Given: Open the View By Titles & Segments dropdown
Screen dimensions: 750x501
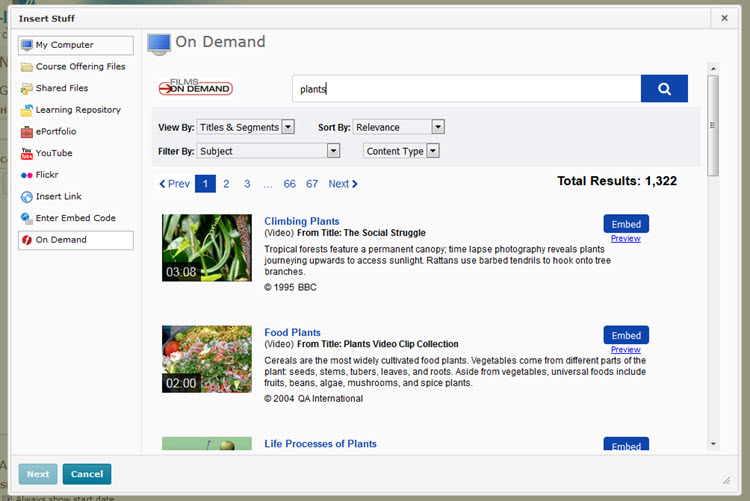Looking at the screenshot, I should click(245, 127).
